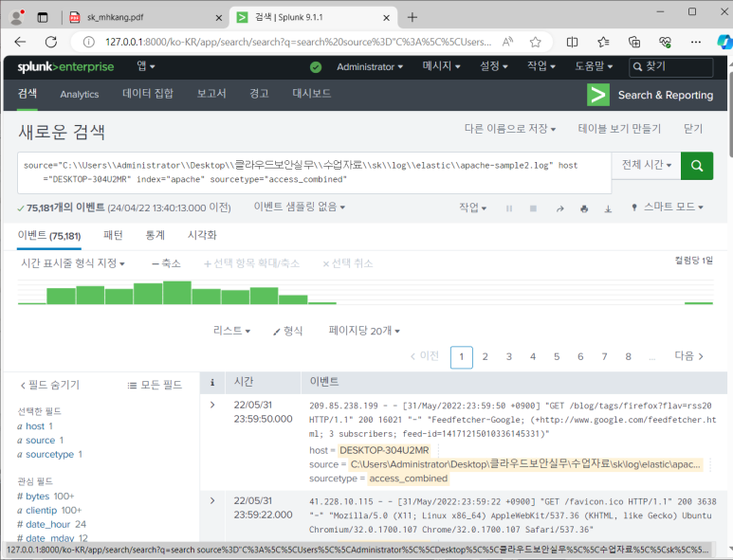Click the green health status check icon
The image size is (733, 560).
click(x=316, y=67)
